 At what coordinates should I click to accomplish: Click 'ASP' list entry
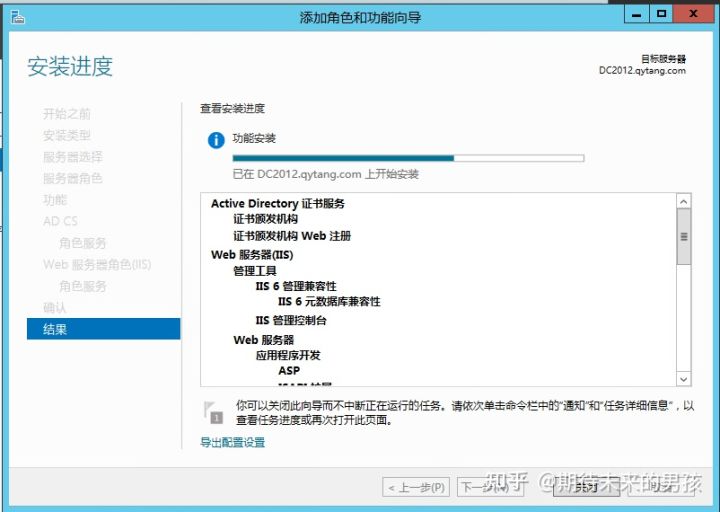[289, 371]
